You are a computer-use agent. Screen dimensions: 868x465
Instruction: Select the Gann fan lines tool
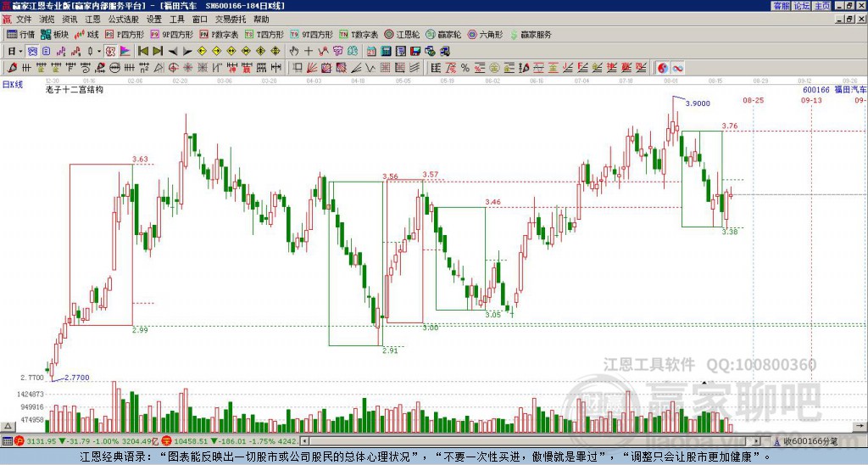(x=312, y=68)
